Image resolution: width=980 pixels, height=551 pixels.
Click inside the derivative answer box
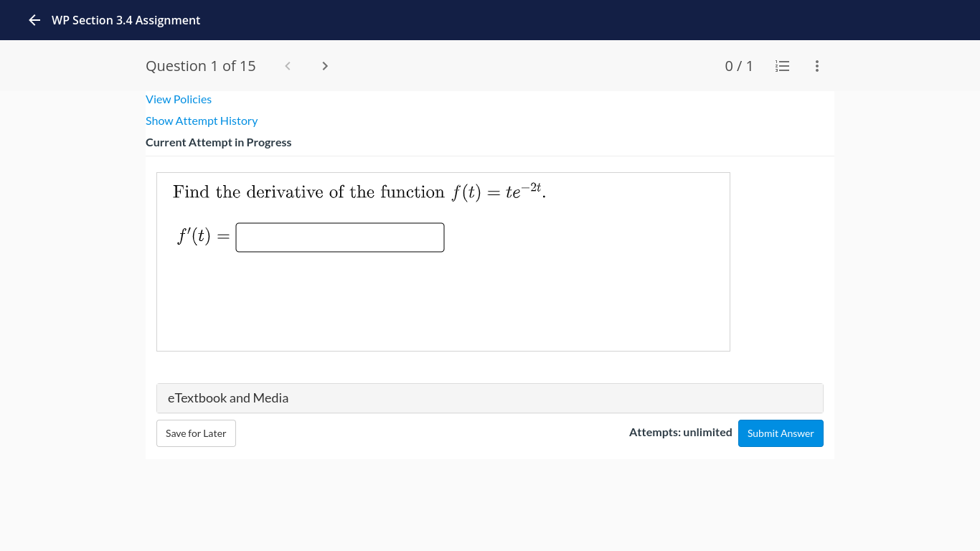tap(339, 237)
